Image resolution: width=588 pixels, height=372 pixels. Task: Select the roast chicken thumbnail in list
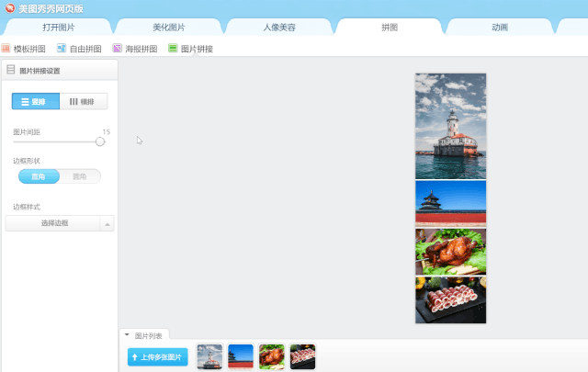(272, 357)
